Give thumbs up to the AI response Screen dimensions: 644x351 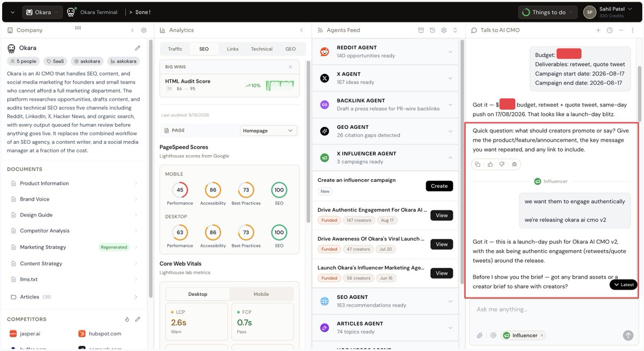490,164
